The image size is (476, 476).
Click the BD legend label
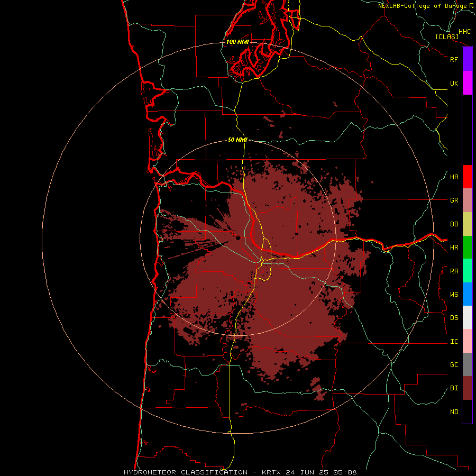pos(454,224)
